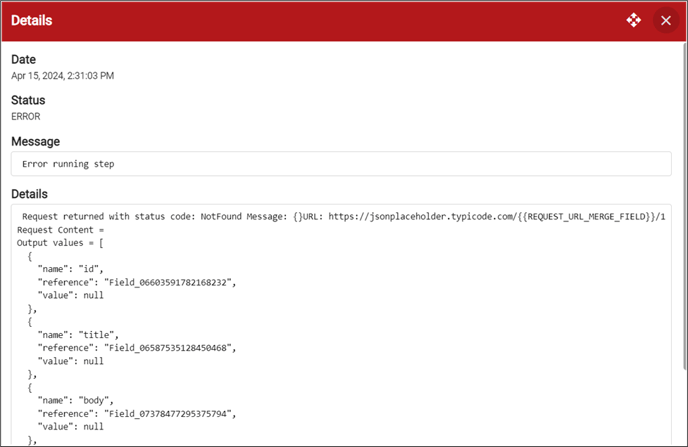Click the jsonplaceholder.typicode.com URL text
This screenshot has width=688, height=447.
497,216
